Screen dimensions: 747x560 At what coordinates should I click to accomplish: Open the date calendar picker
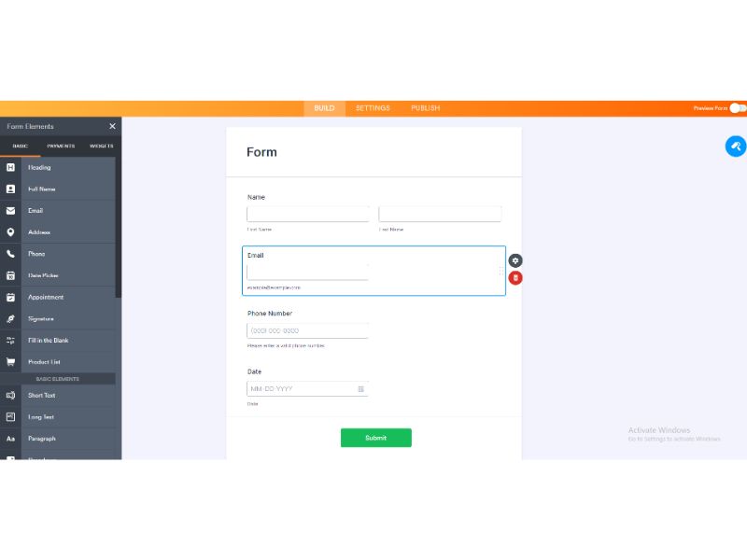click(x=361, y=388)
